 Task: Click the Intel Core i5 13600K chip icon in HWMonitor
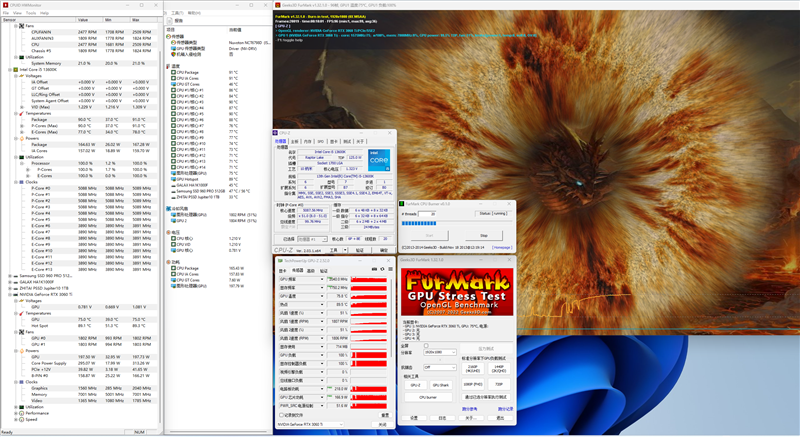click(x=14, y=68)
